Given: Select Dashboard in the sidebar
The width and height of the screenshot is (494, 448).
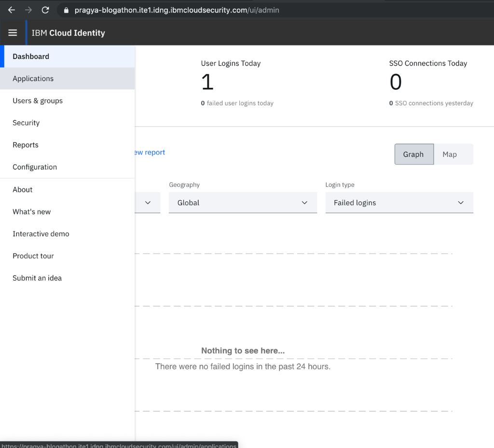Looking at the screenshot, I should [68, 56].
